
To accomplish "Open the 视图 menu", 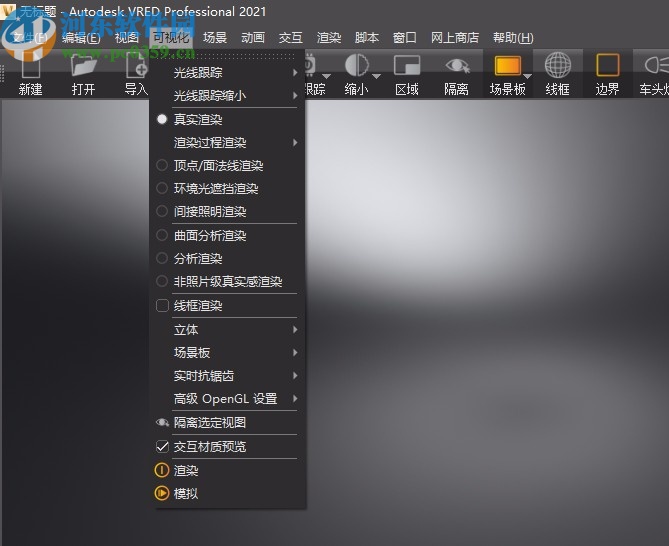I will (x=127, y=38).
